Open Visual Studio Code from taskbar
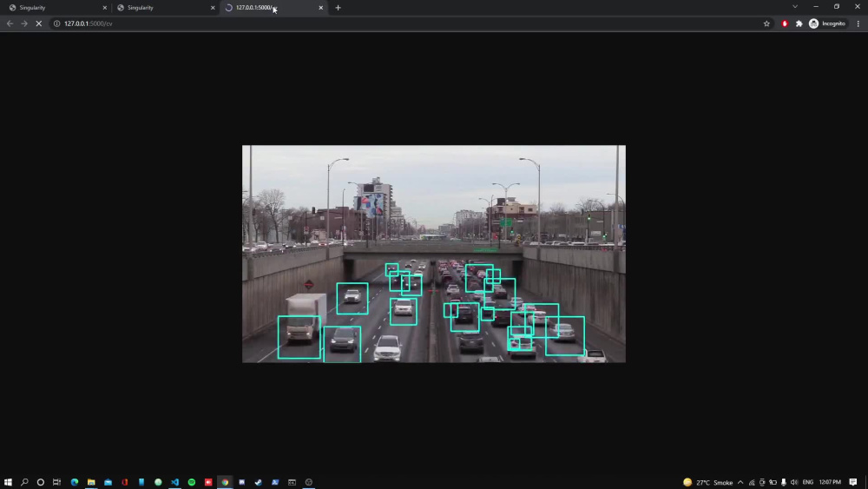This screenshot has width=868, height=489. 175,482
